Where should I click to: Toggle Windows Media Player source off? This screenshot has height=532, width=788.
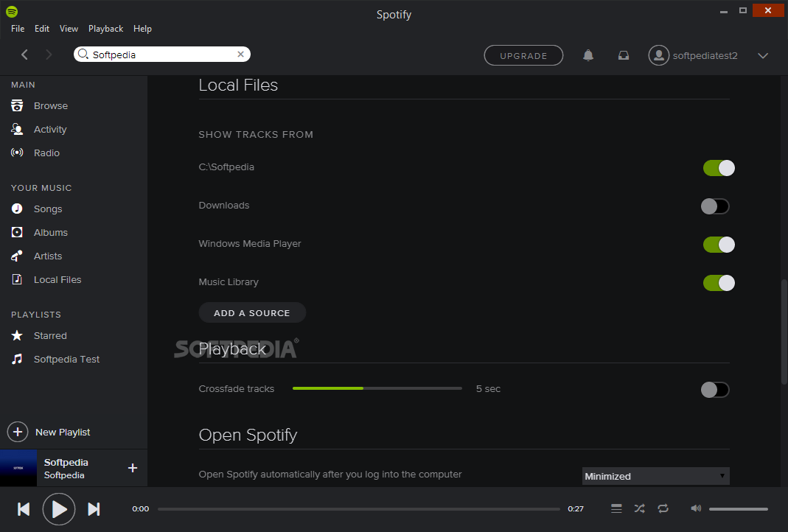tap(719, 245)
